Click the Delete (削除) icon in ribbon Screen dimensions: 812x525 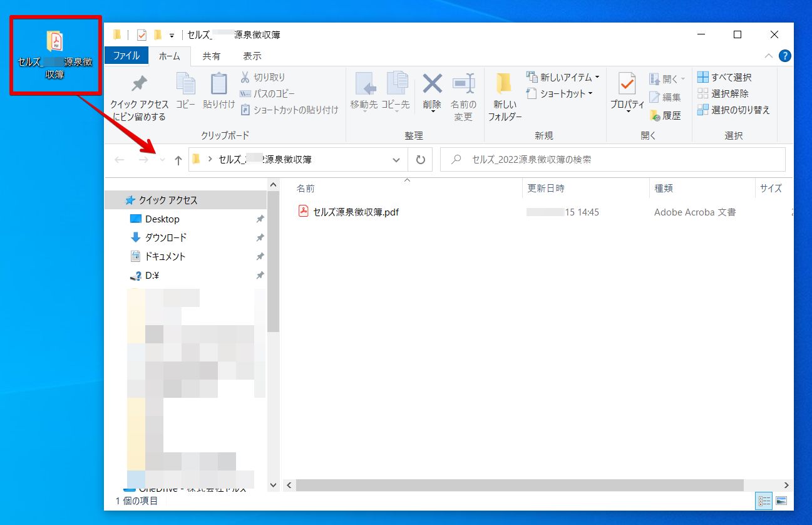click(x=432, y=85)
